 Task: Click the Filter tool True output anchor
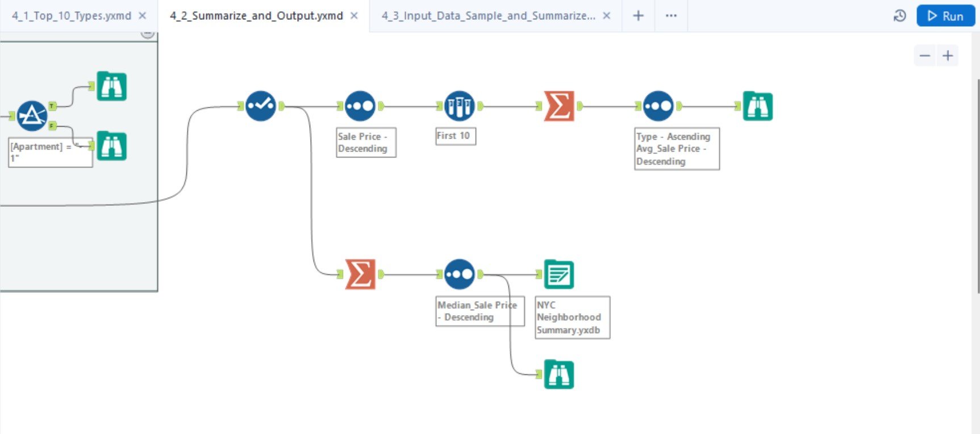[x=52, y=106]
